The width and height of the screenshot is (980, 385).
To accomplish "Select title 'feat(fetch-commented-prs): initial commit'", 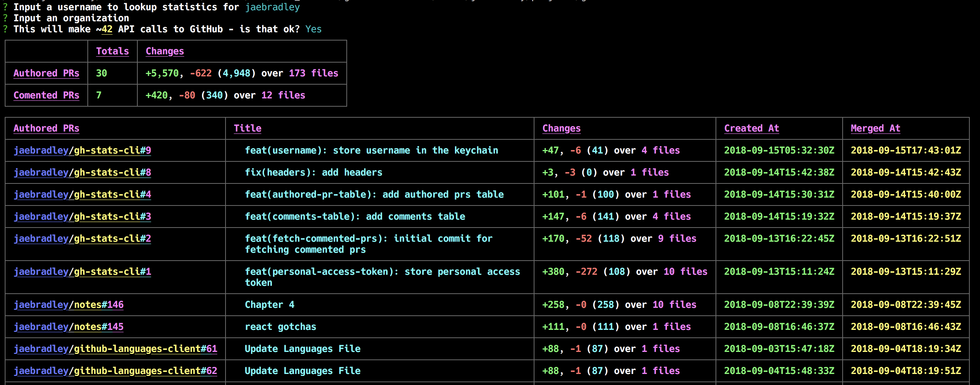I will [x=369, y=244].
